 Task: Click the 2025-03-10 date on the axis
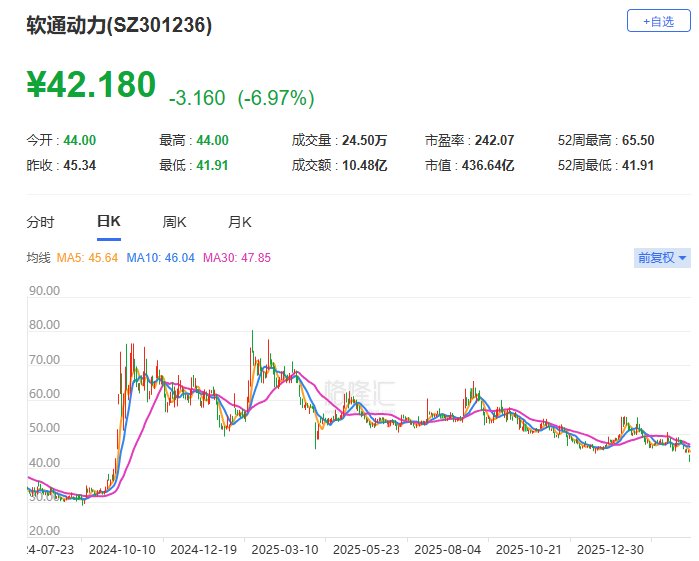pos(284,549)
